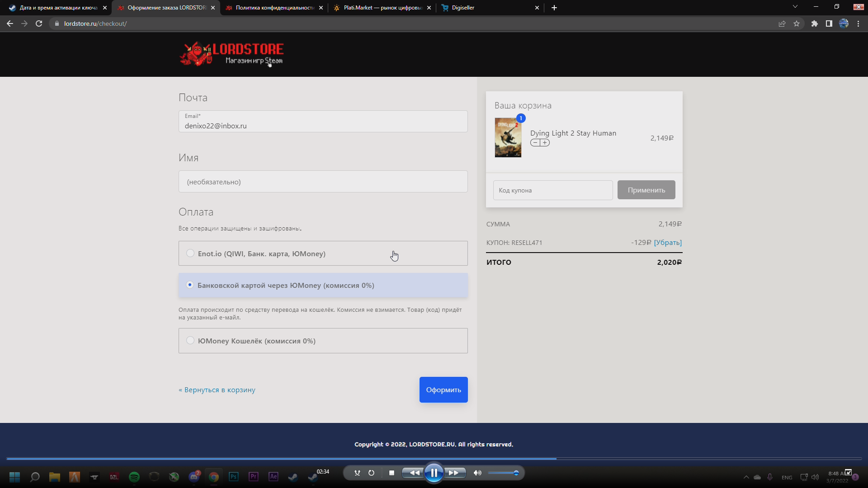This screenshot has height=488, width=868.
Task: Open the tab search dropdown arrow
Action: tap(795, 7)
